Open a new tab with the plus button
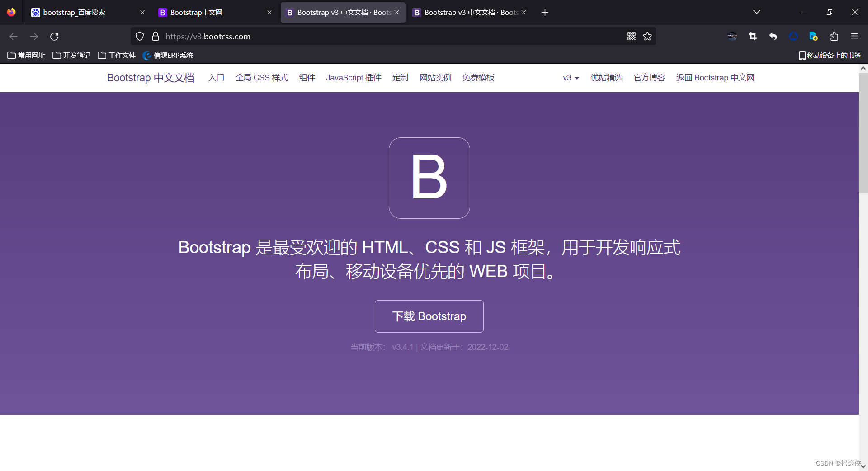The image size is (868, 471). point(545,13)
